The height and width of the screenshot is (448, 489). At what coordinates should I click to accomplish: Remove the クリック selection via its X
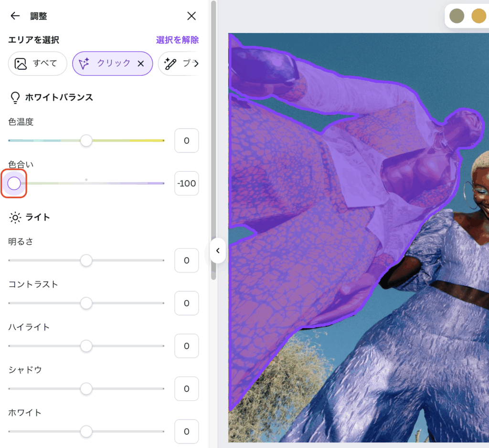[141, 64]
